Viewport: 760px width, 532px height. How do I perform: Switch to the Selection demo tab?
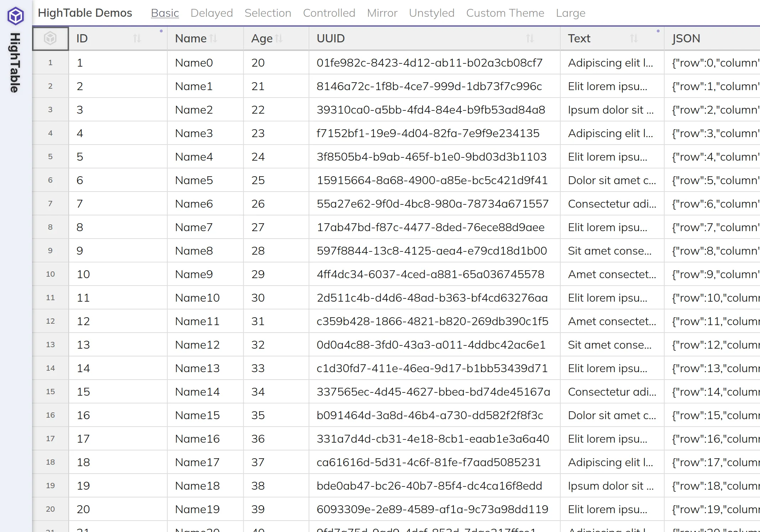tap(268, 13)
